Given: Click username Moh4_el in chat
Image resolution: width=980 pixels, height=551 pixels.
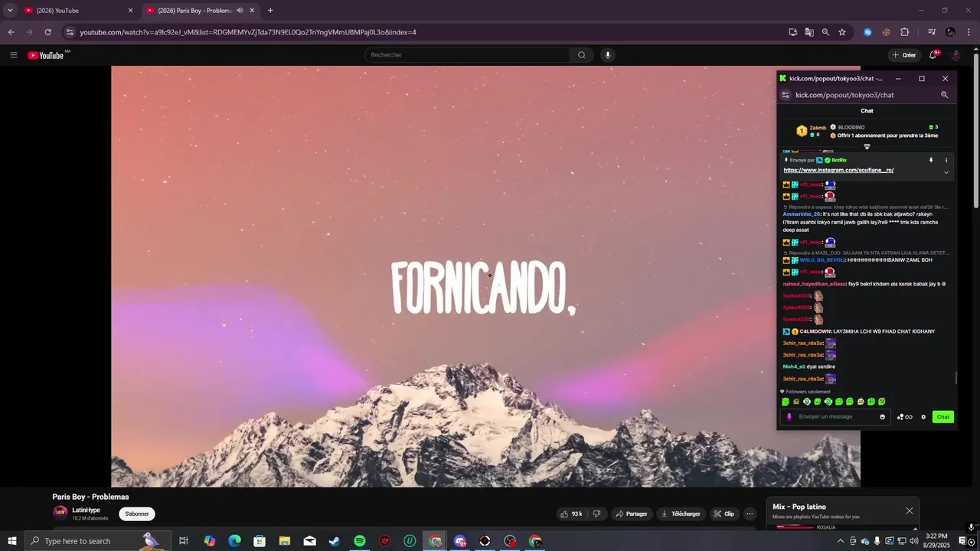Looking at the screenshot, I should coord(793,367).
